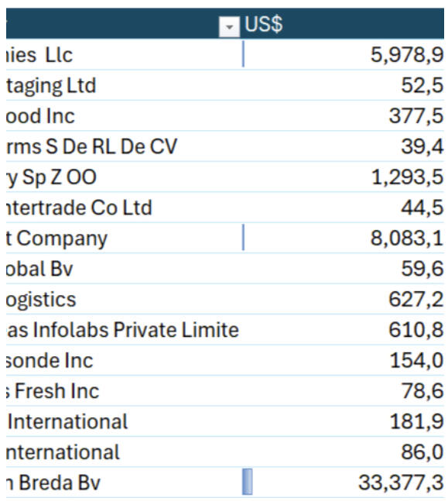Open the filter dropdown beside US$ header
The height and width of the screenshot is (501, 448).
click(x=229, y=26)
